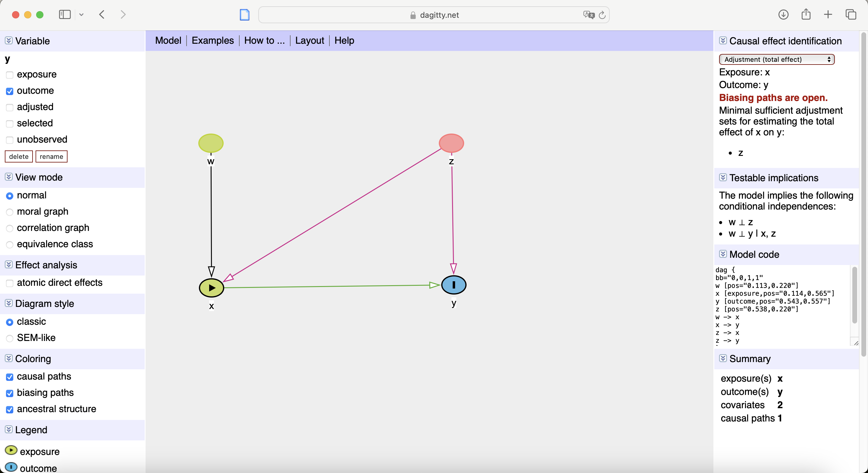868x473 pixels.
Task: Check the atomic direct effects option
Action: point(10,283)
